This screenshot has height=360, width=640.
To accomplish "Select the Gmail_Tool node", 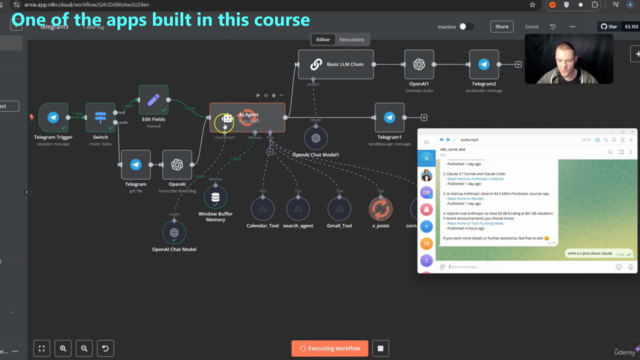I will 339,209.
